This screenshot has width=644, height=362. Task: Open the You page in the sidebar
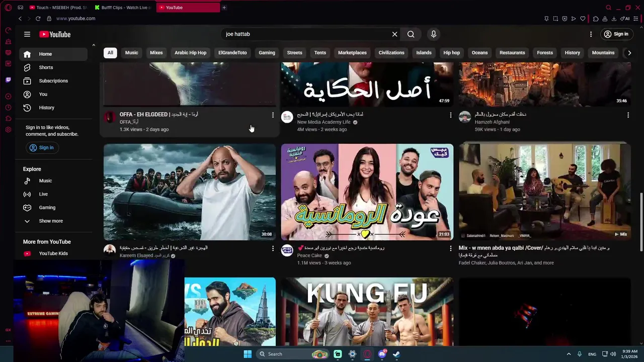click(x=53, y=94)
